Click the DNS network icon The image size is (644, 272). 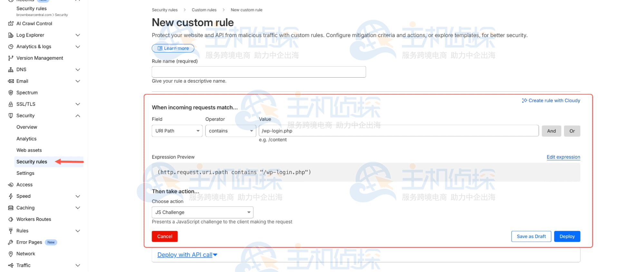(11, 70)
